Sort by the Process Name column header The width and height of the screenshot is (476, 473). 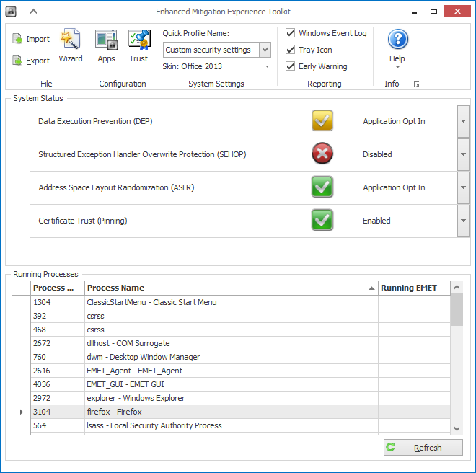(x=232, y=288)
